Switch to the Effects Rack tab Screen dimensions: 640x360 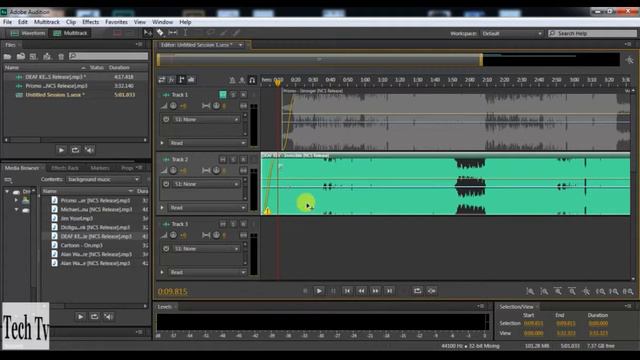pos(65,168)
